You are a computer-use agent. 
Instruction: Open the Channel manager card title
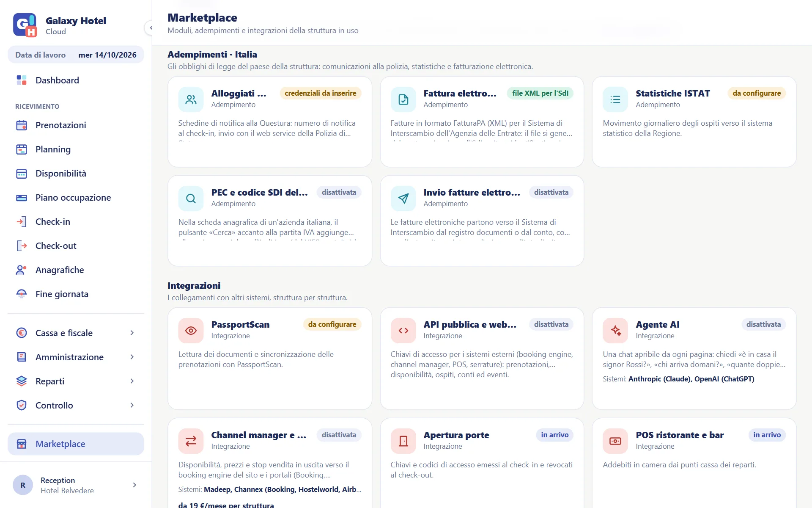coord(258,435)
